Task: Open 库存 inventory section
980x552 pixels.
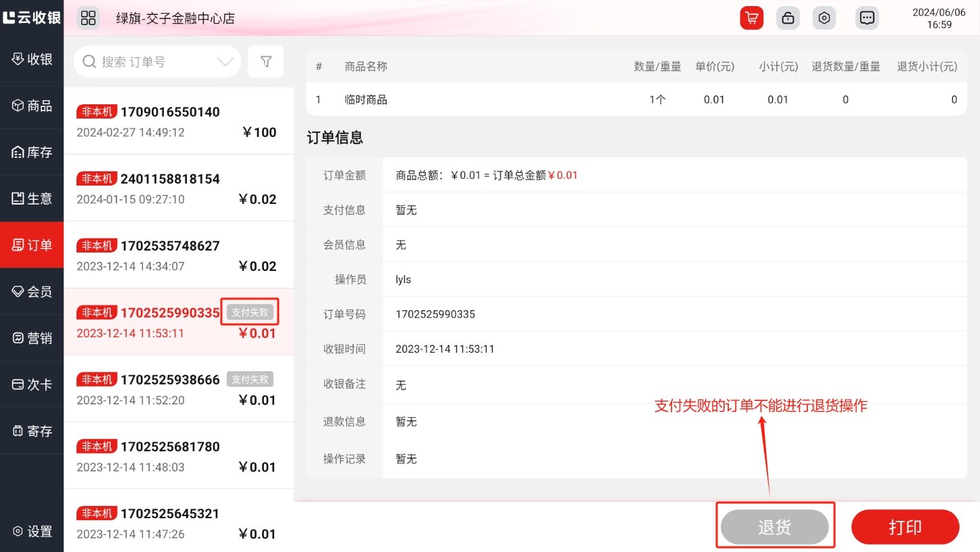Action: 32,152
